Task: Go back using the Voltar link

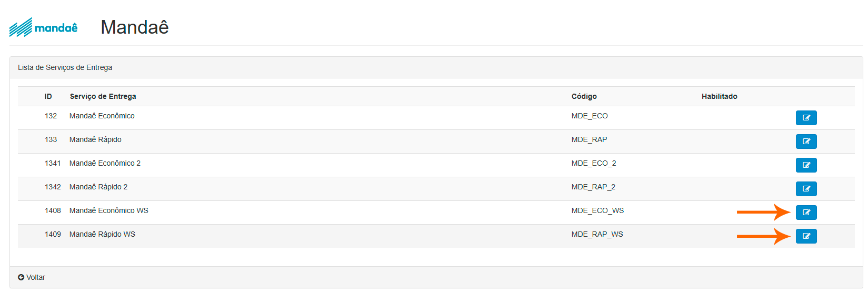Action: point(32,277)
